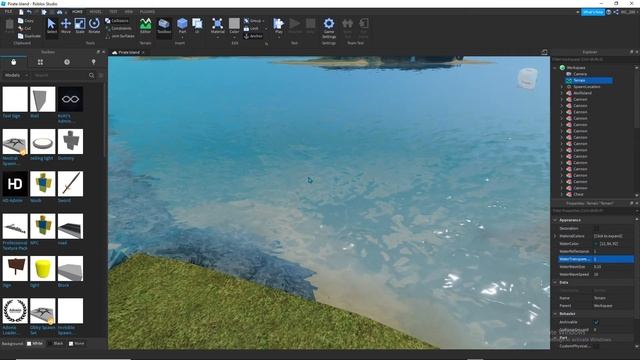
Task: Click Copy in the Clipboard group
Action: 25,20
